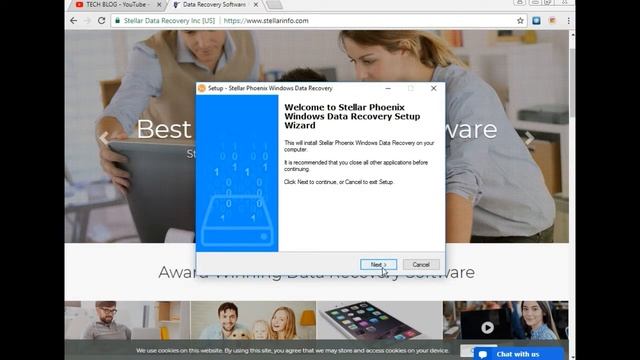Close the Setup wizard dialog
This screenshot has height=360, width=640.
(x=433, y=88)
